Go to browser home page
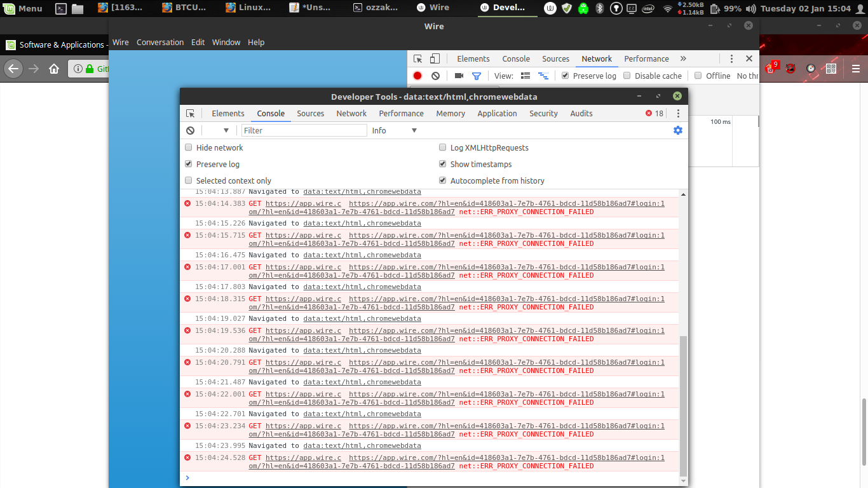Viewport: 868px width, 488px height. click(x=54, y=69)
